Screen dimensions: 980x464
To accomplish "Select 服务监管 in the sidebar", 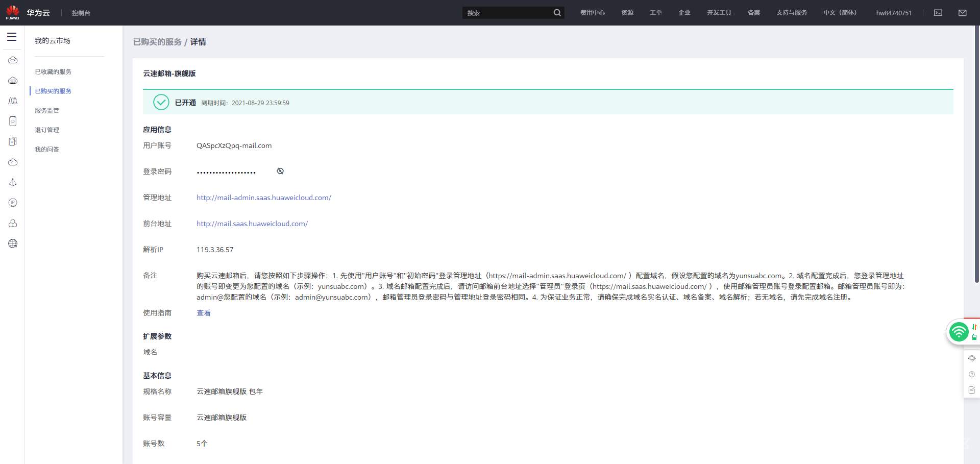I will 47,111.
